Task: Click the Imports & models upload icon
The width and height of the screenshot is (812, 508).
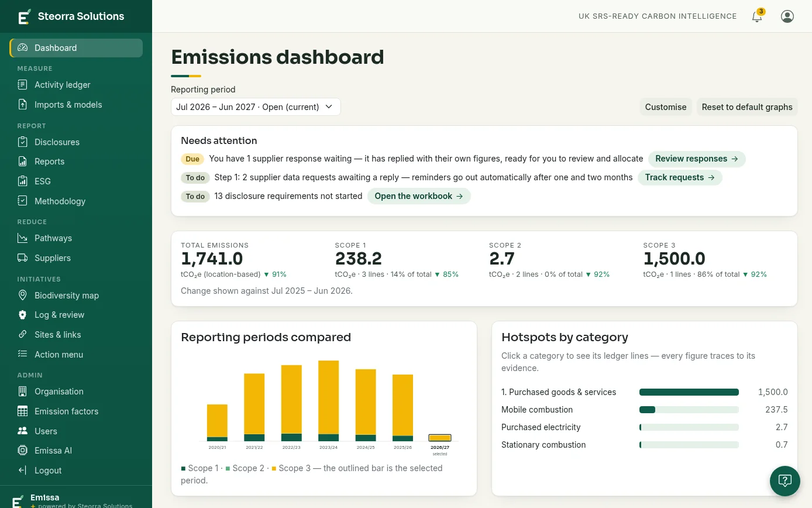Action: [23, 105]
